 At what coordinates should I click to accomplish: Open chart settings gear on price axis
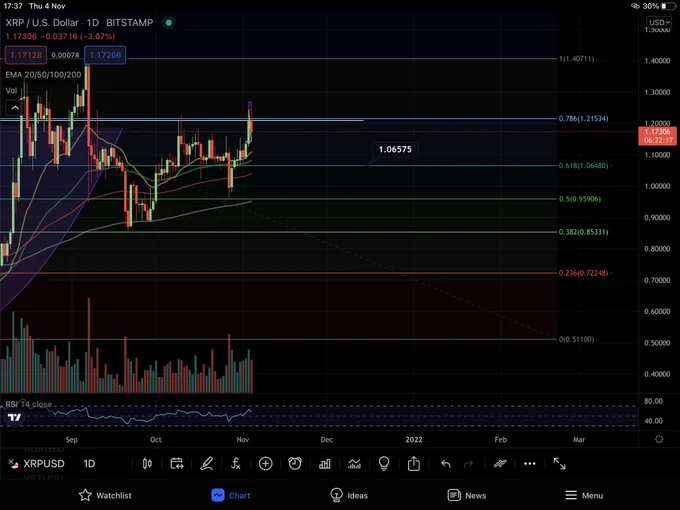pyautogui.click(x=659, y=439)
